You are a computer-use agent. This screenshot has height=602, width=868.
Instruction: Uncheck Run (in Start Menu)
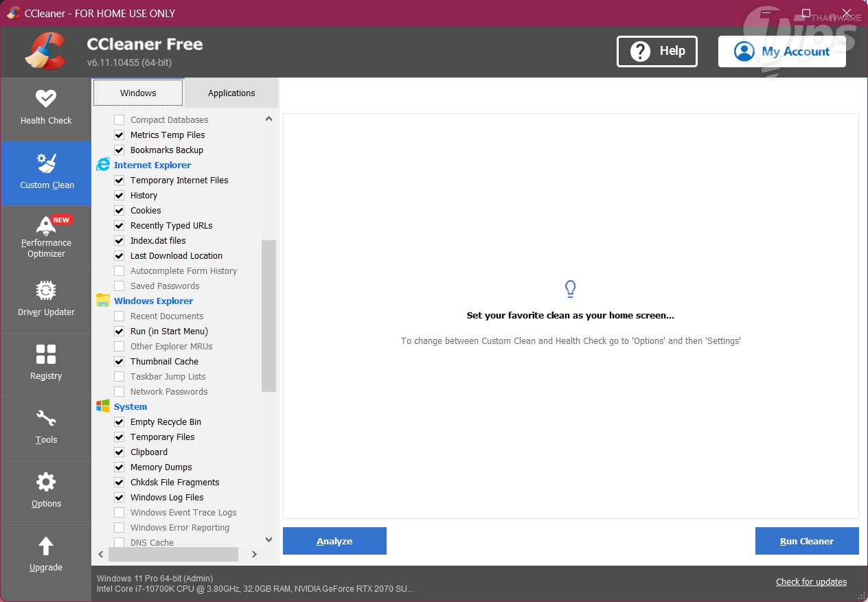click(119, 331)
